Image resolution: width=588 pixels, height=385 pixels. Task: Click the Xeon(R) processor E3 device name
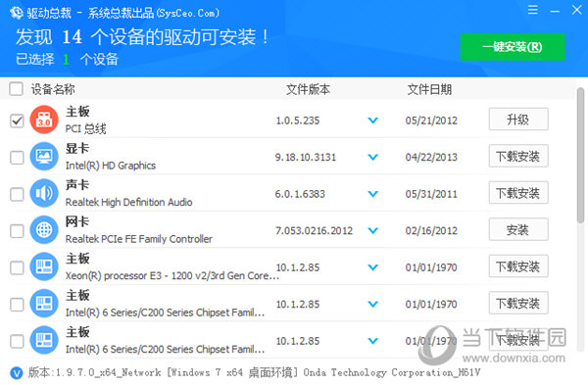pos(172,275)
